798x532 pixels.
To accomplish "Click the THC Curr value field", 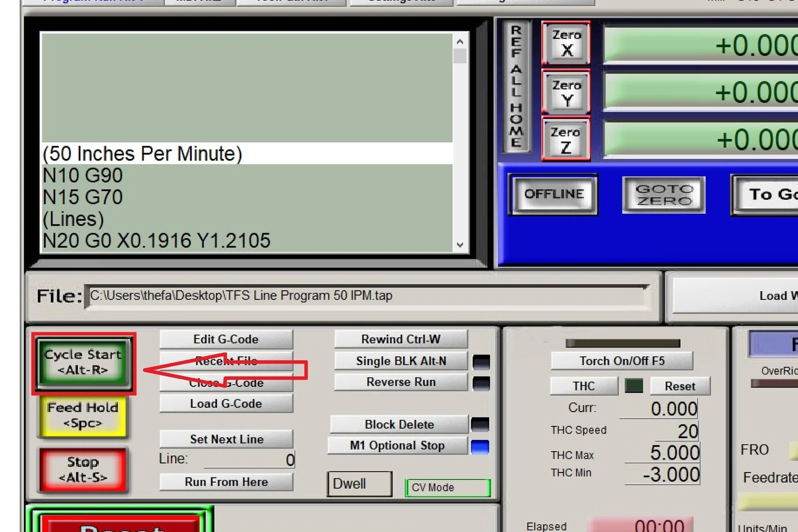I will click(659, 409).
